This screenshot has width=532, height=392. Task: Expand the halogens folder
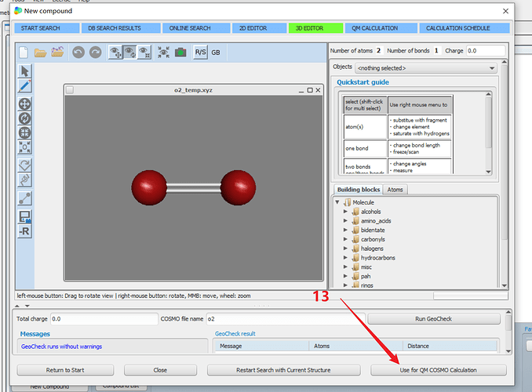[345, 249]
